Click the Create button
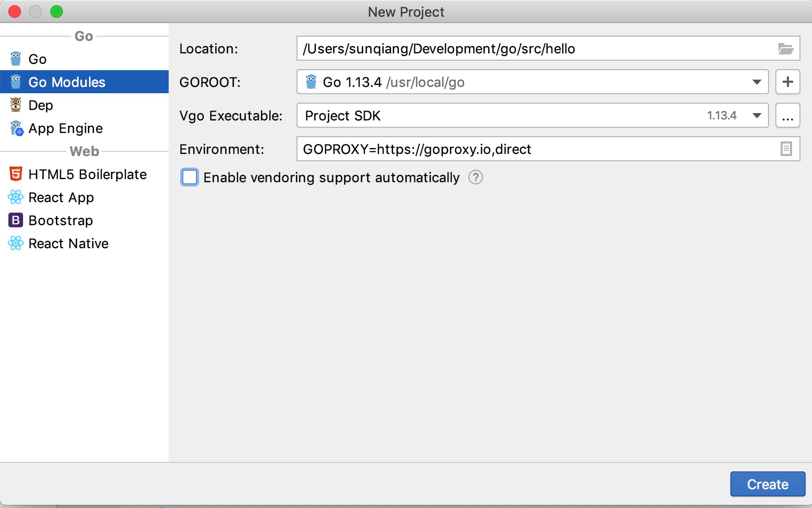Viewport: 812px width, 508px height. [767, 484]
